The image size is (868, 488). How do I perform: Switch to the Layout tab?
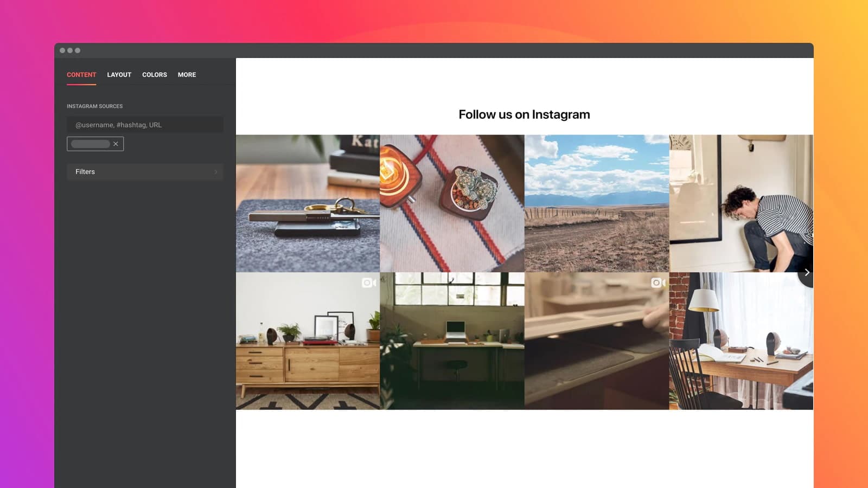point(119,75)
